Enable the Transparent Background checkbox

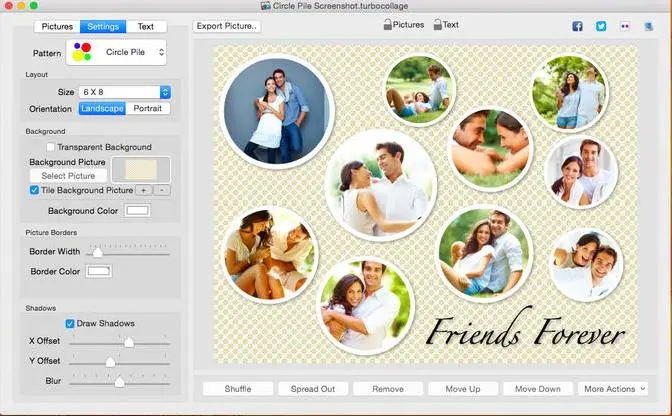pyautogui.click(x=51, y=147)
